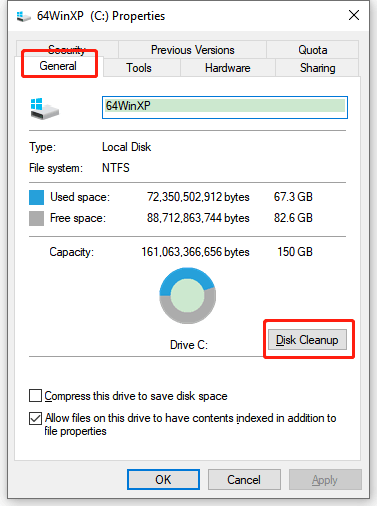Click the 64WinXP drive name field
This screenshot has height=506, width=377.
225,107
